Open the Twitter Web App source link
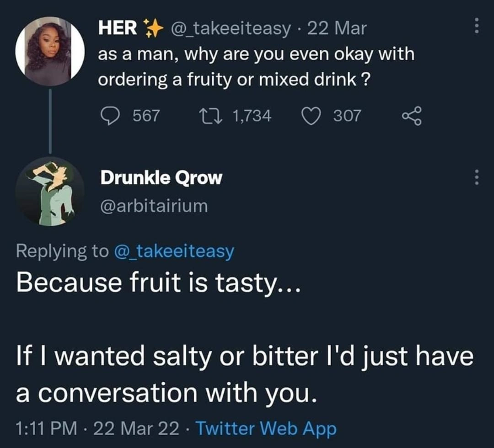The height and width of the screenshot is (448, 494). point(266,428)
